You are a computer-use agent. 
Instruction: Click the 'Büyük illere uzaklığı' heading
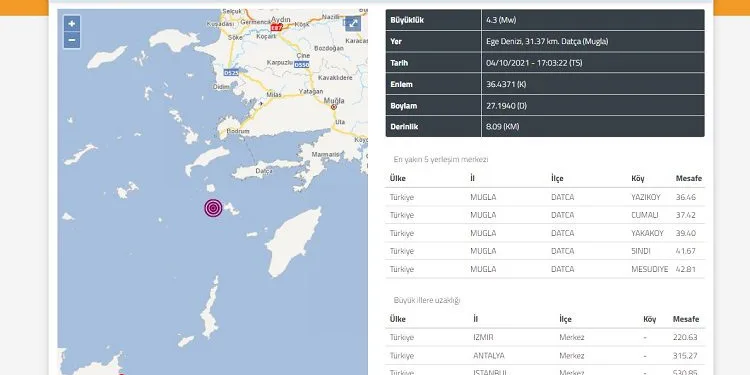(427, 300)
